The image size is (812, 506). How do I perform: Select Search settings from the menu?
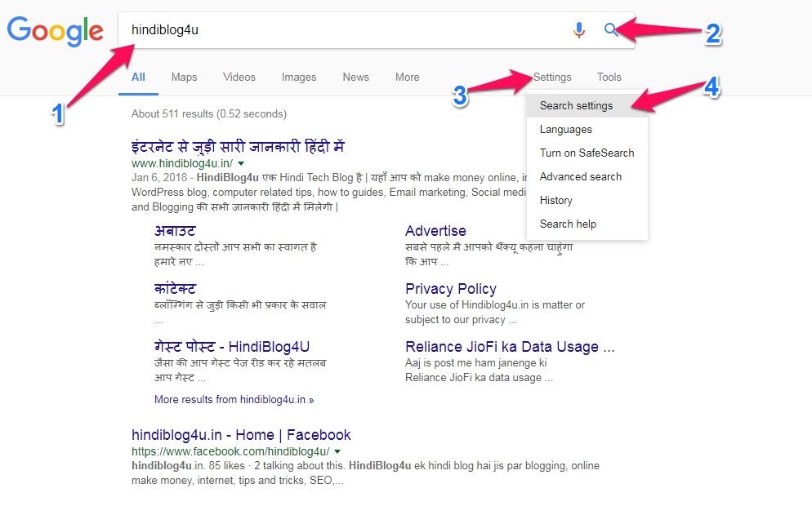(x=577, y=105)
